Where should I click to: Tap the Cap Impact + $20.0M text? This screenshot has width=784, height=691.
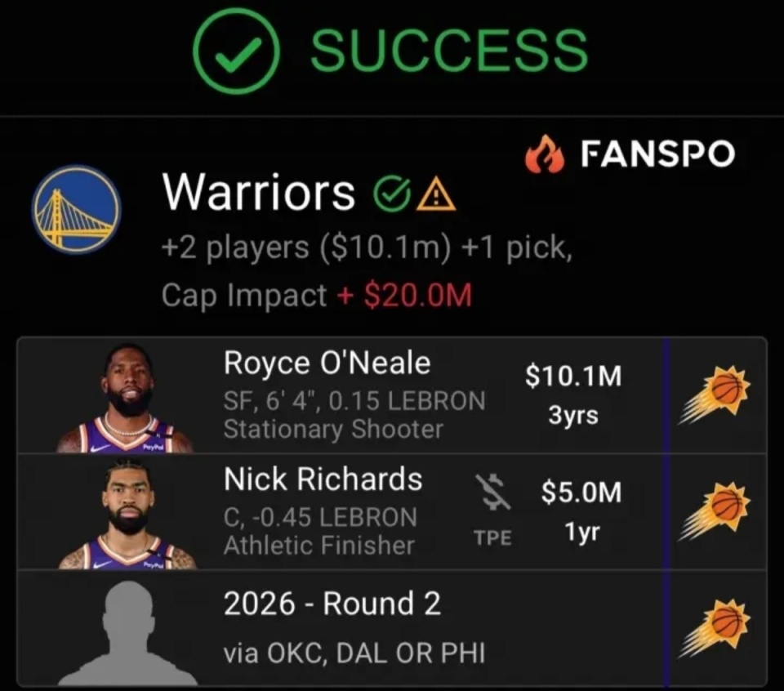pos(317,295)
